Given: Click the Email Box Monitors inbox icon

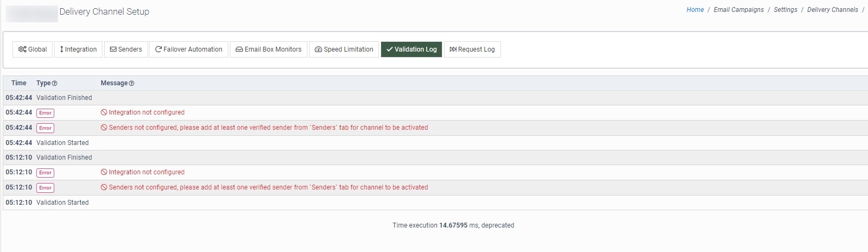Looking at the screenshot, I should 239,49.
